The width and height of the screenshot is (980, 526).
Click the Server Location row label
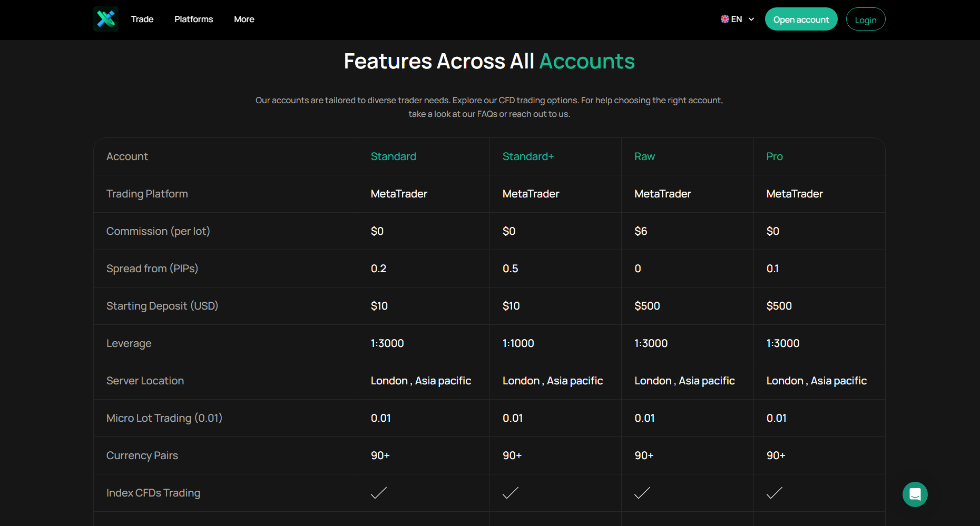tap(145, 381)
